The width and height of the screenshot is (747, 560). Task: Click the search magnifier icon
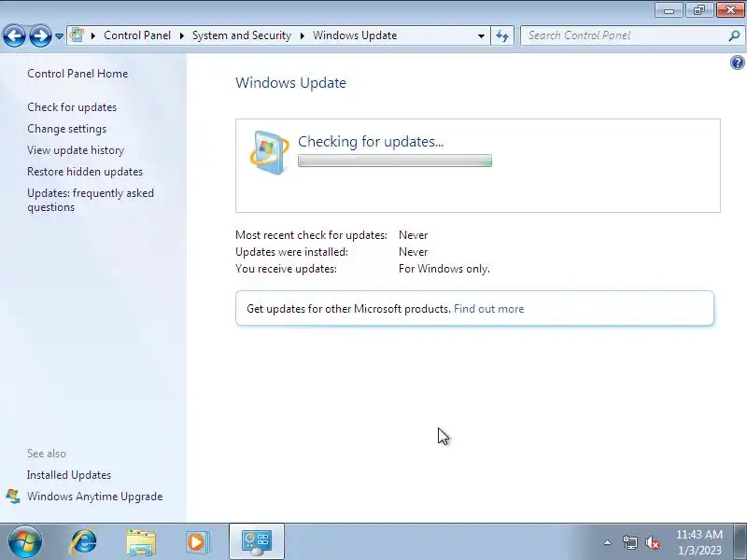[734, 35]
